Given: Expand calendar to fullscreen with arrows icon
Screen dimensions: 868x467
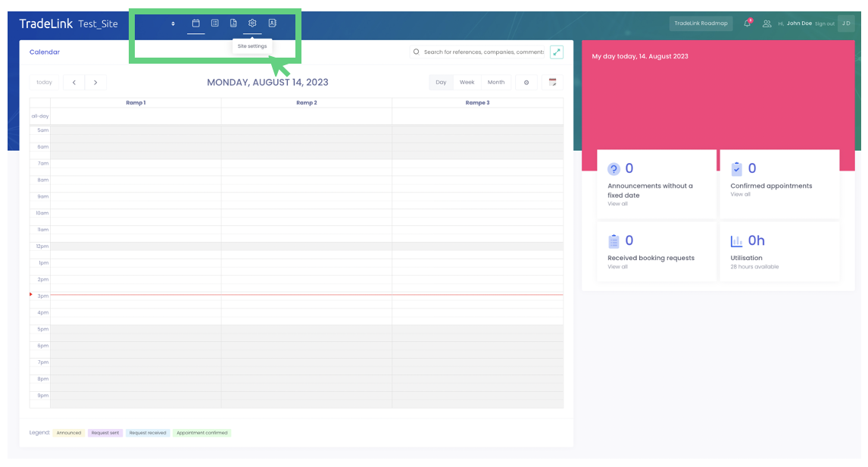Looking at the screenshot, I should tap(557, 52).
